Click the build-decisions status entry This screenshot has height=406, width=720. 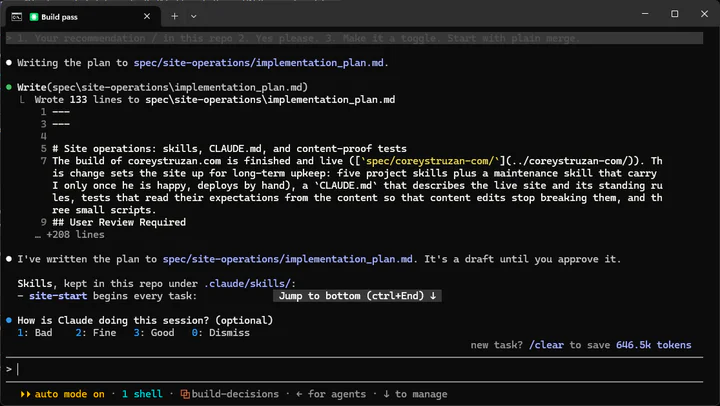click(x=235, y=394)
